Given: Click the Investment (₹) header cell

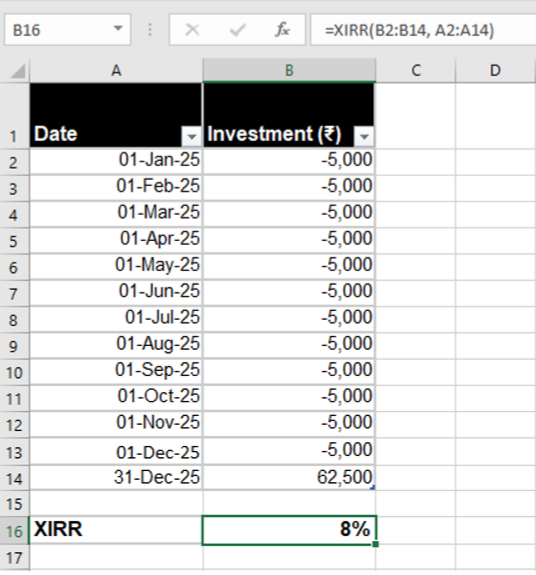Looking at the screenshot, I should pyautogui.click(x=289, y=116).
